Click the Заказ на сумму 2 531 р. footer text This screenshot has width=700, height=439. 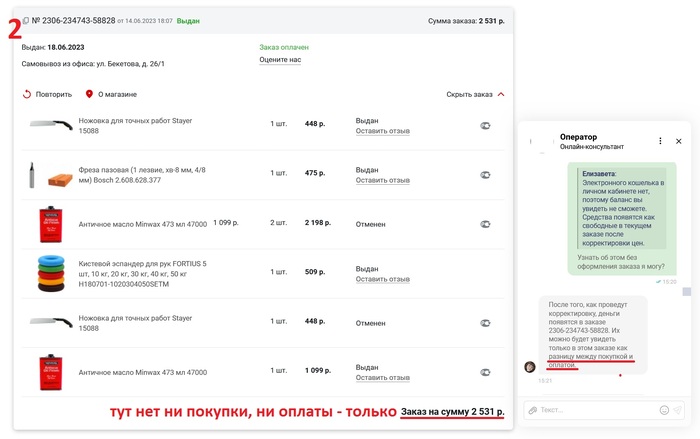tap(452, 412)
